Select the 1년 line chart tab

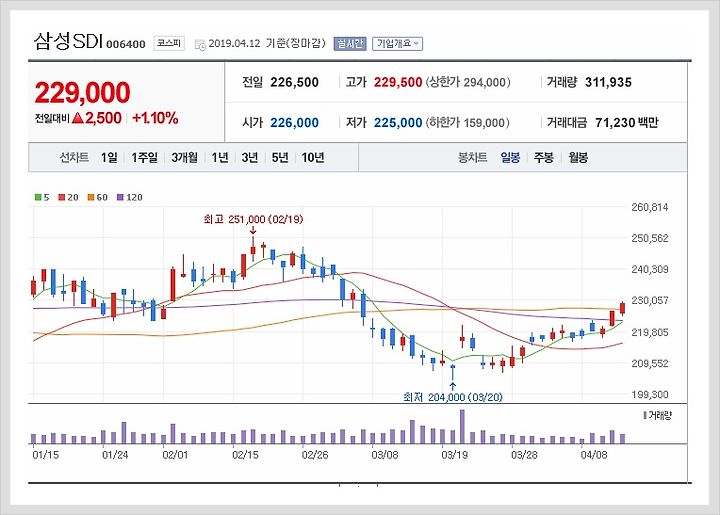(220, 157)
